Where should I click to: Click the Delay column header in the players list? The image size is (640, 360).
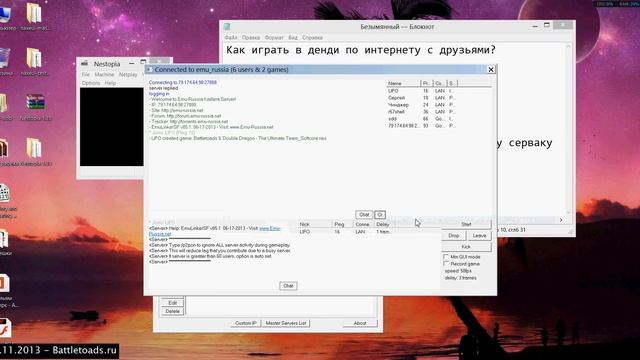coord(385,224)
